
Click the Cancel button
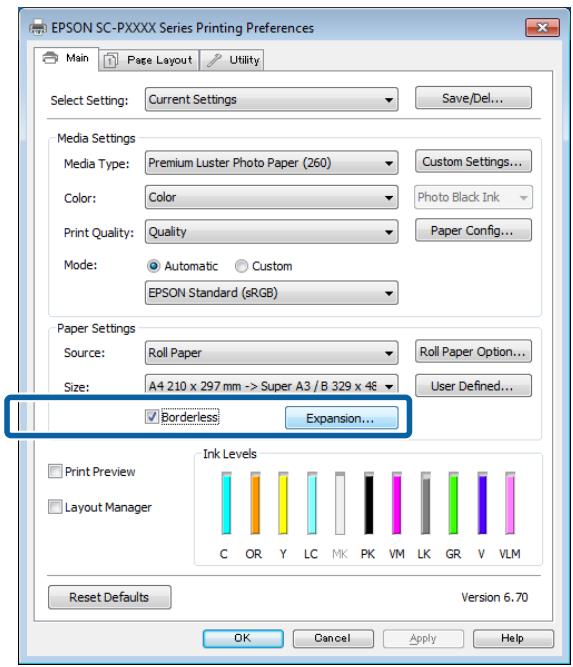tap(333, 638)
